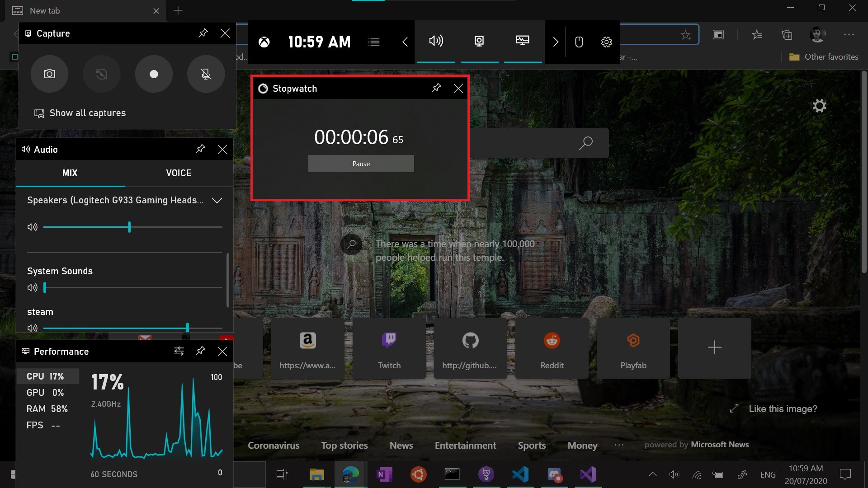The width and height of the screenshot is (868, 488).
Task: Toggle the Performance widget in the Game Bar
Action: [523, 42]
